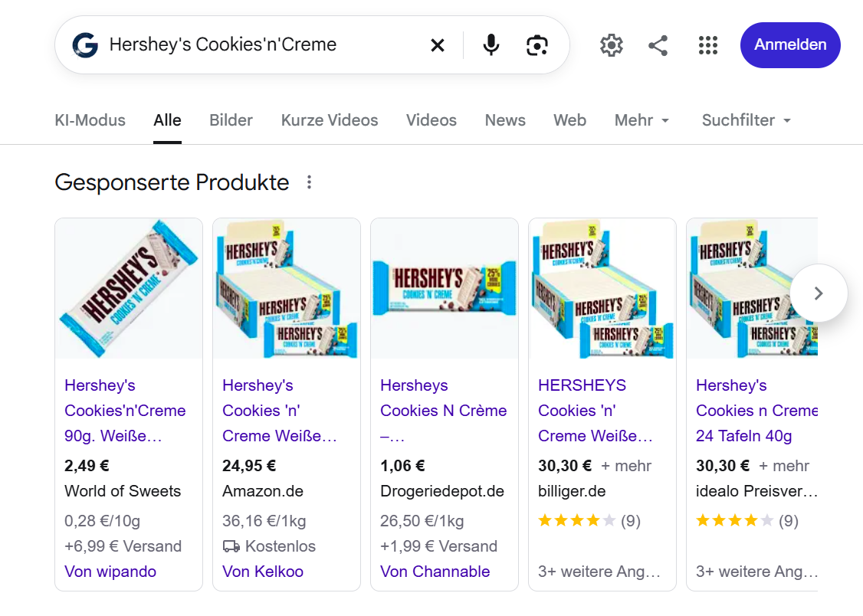Open sponsored products three-dot menu
Viewport: 863px width, 616px height.
click(x=310, y=182)
